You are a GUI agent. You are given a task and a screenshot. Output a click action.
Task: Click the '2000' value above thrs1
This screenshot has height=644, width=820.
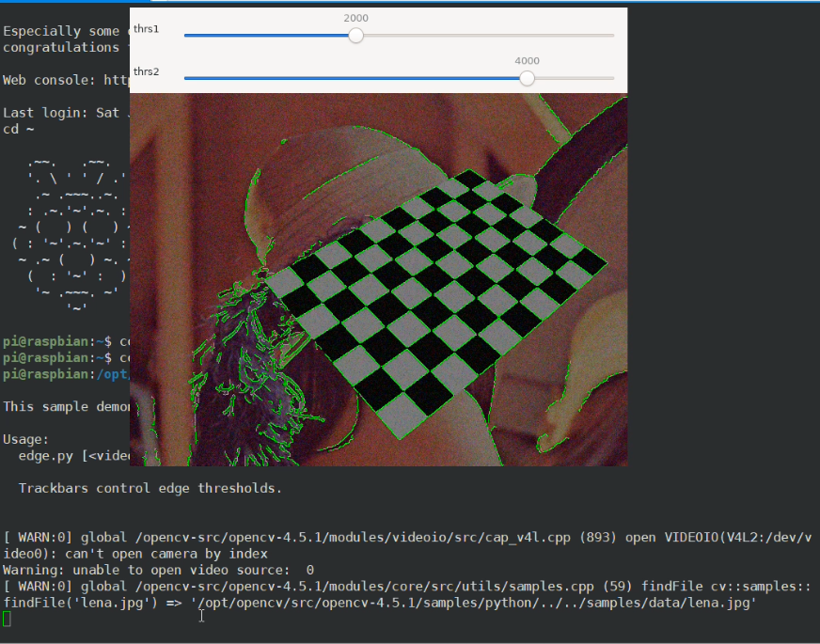[x=356, y=18]
